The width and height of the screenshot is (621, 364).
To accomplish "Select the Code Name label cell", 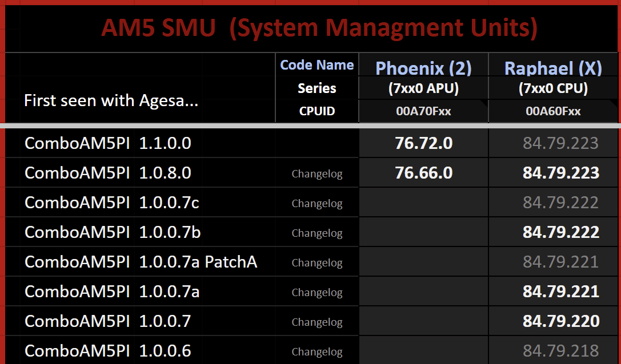I will click(317, 65).
